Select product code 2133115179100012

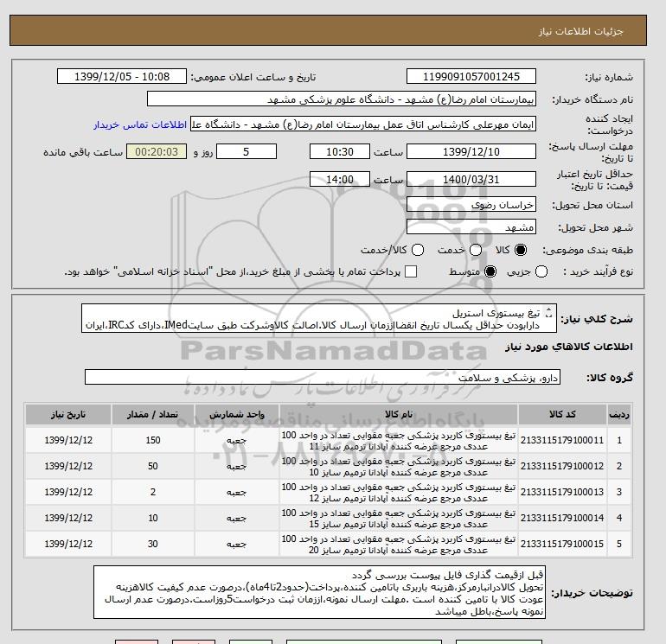coord(562,466)
